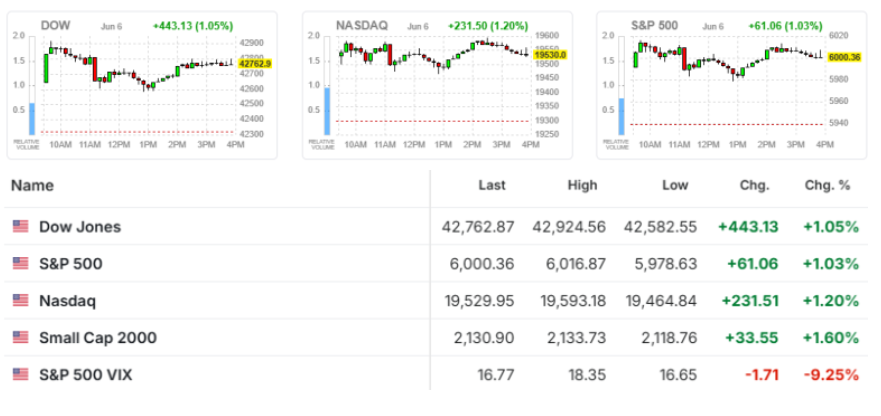Click VIX low value 16.65
Image resolution: width=881 pixels, height=416 pixels.
[680, 375]
